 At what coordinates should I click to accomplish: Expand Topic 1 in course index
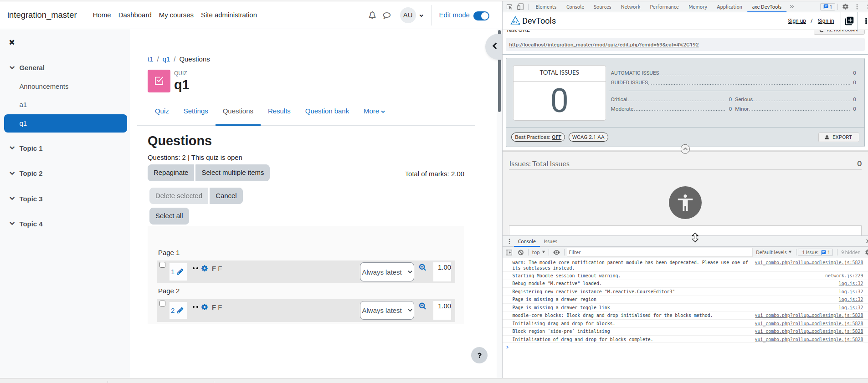pos(12,148)
